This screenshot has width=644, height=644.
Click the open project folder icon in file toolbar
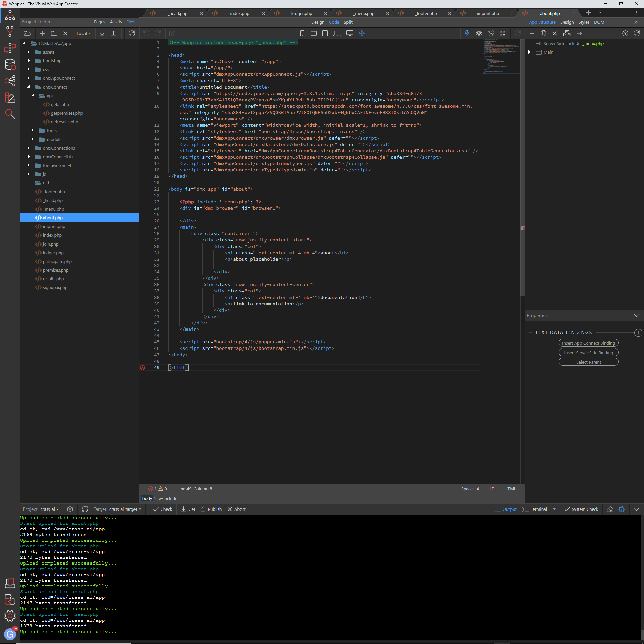coord(28,33)
